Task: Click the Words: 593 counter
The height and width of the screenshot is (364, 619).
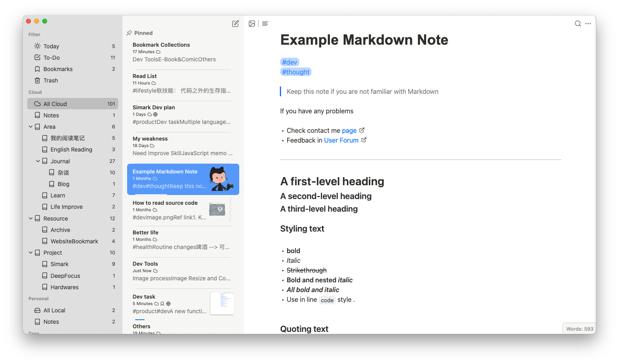Action: [x=579, y=328]
